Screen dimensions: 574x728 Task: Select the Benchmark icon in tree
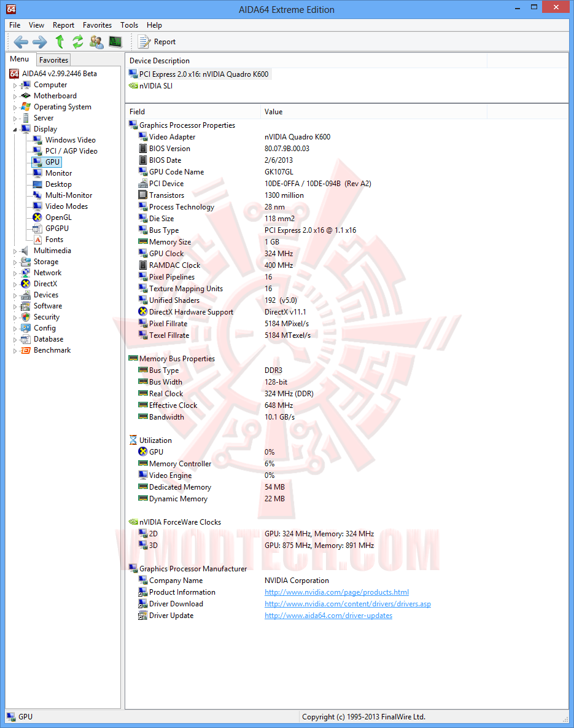point(26,350)
